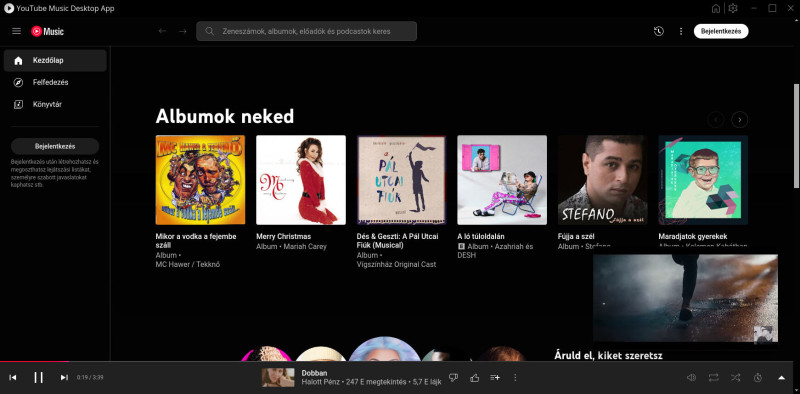The image size is (800, 394).
Task: Open A Pál Utcai Fiúk album cover
Action: click(402, 180)
